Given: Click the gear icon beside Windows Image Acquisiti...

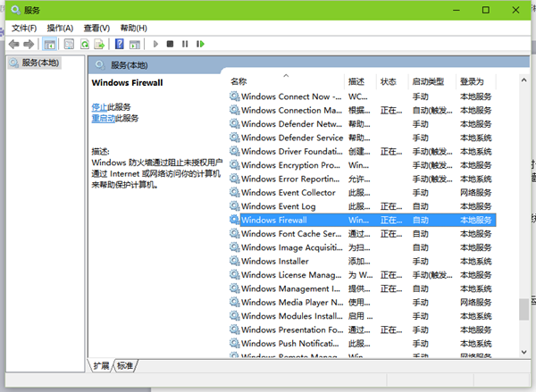Looking at the screenshot, I should [x=234, y=247].
